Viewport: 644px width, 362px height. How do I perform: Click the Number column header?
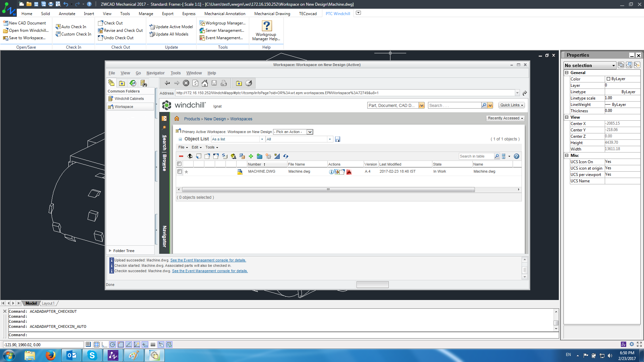pos(267,164)
